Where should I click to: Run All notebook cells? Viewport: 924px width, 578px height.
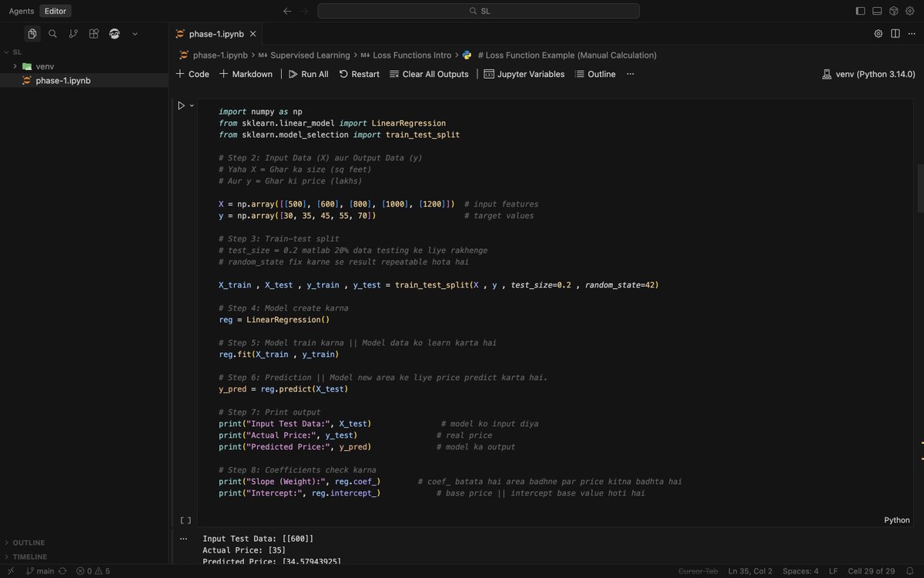[309, 74]
